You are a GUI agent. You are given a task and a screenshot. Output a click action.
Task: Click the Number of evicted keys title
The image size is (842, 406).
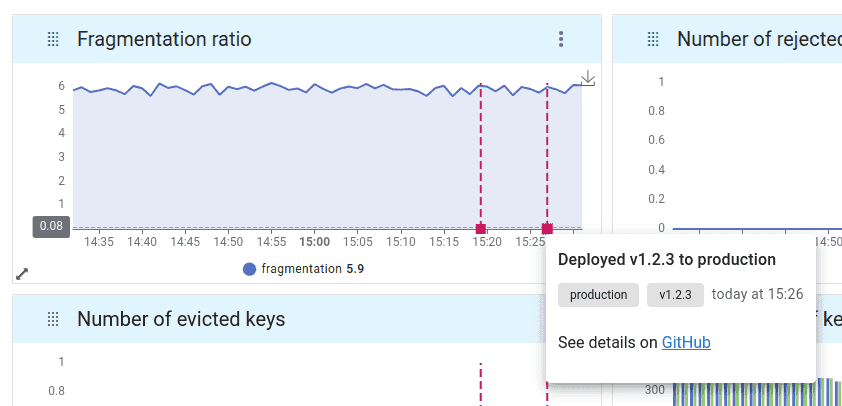[181, 319]
